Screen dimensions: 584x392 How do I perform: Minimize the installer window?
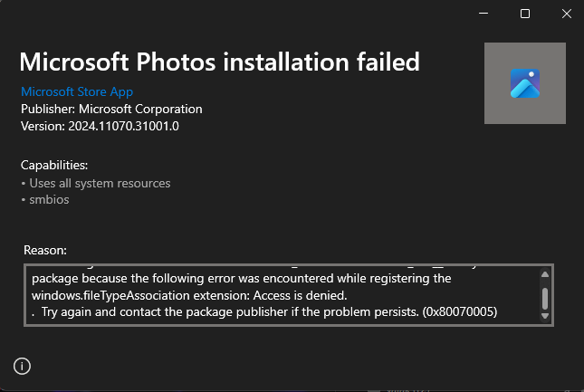[483, 14]
